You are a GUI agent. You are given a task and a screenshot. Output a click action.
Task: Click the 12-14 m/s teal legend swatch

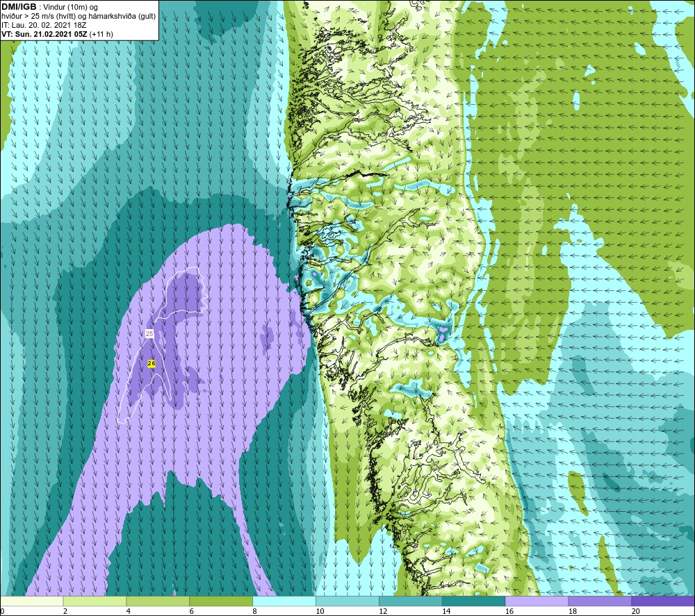pos(411,601)
